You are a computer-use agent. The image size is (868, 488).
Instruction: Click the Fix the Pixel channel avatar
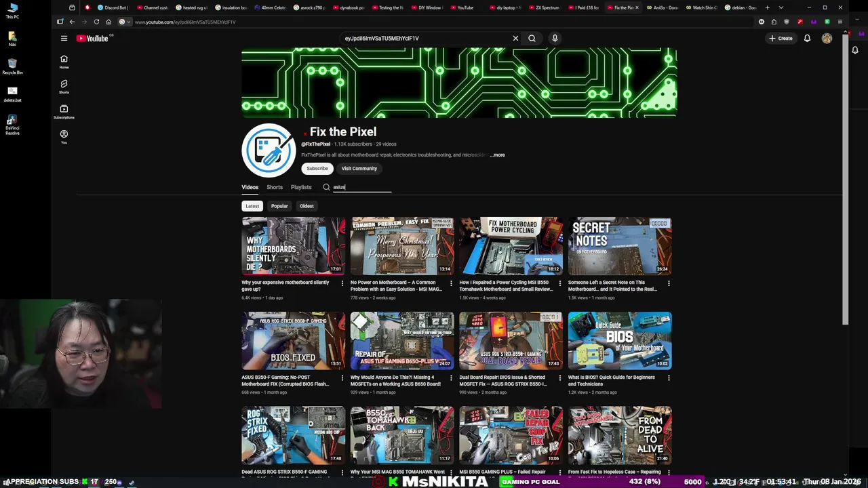click(x=269, y=150)
